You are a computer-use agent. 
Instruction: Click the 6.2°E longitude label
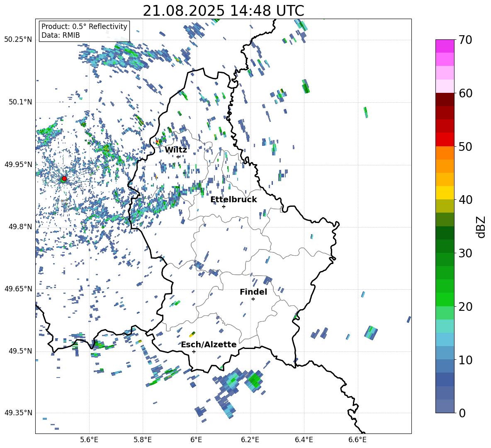pos(250,440)
